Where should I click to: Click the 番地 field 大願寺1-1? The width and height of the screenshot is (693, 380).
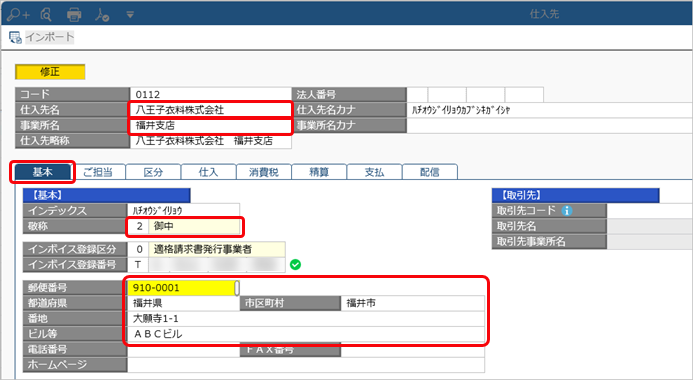[306, 319]
